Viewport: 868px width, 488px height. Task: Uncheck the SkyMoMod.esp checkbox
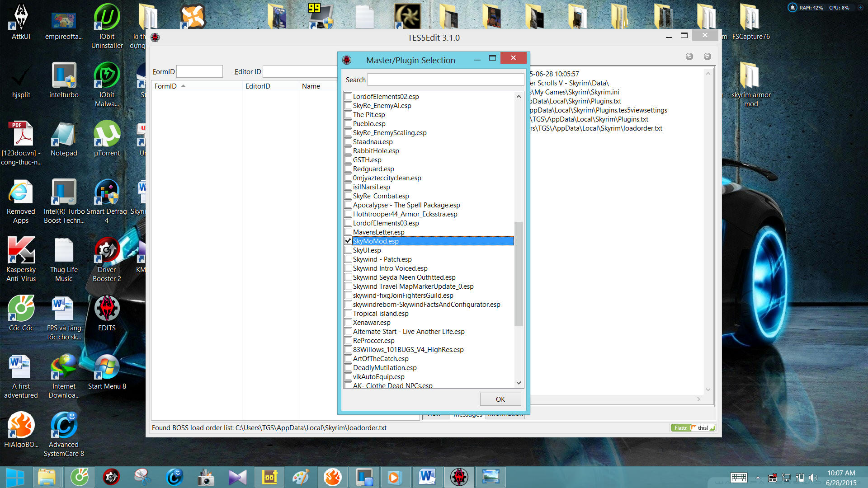pyautogui.click(x=348, y=241)
